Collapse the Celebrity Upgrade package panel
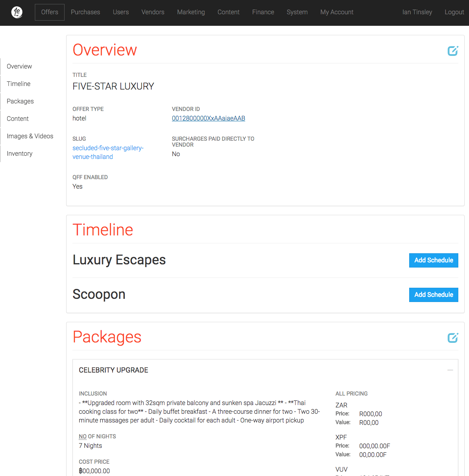Screen dimensions: 469x476 coord(450,370)
